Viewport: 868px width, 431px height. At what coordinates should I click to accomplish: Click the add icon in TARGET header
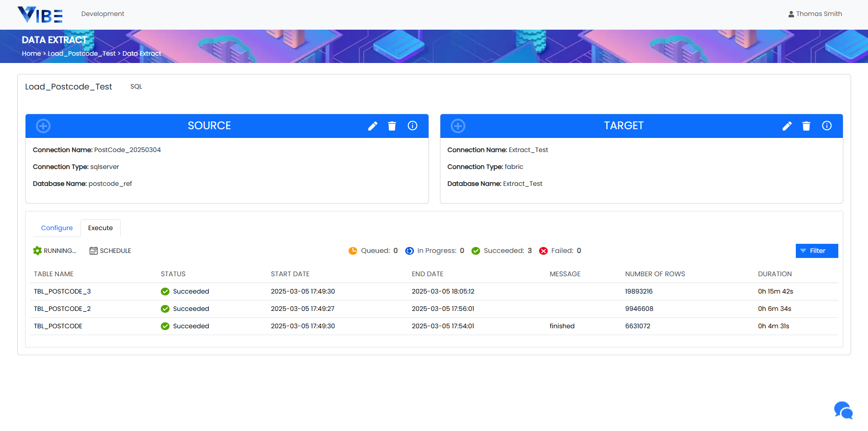pos(458,126)
